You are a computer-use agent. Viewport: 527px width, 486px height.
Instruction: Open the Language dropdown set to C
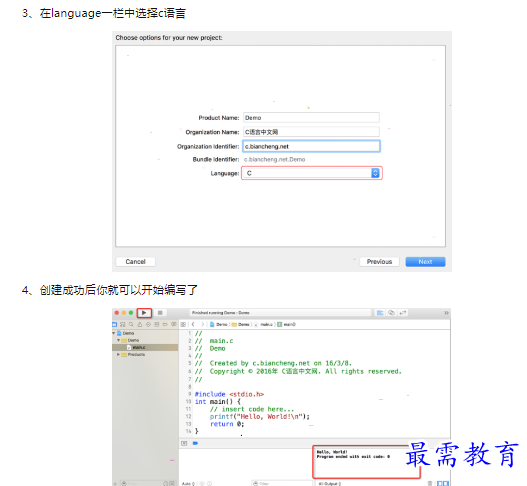[x=312, y=173]
